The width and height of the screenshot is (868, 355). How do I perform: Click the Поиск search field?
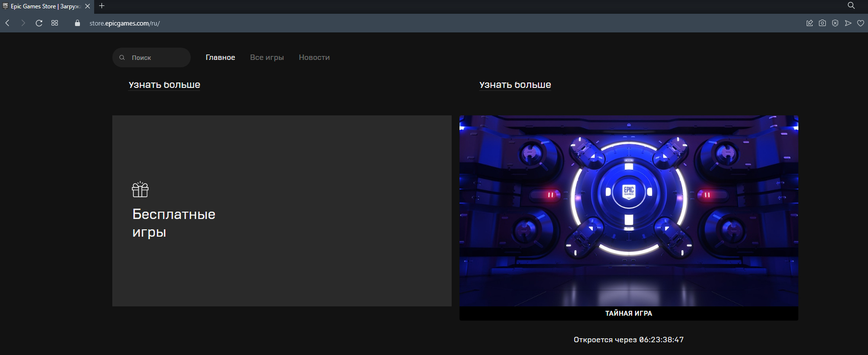152,57
